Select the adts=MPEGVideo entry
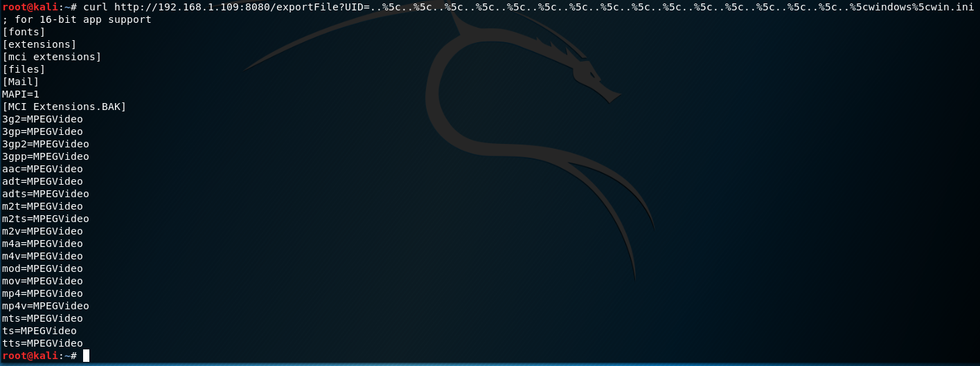980x366 pixels. (46, 194)
